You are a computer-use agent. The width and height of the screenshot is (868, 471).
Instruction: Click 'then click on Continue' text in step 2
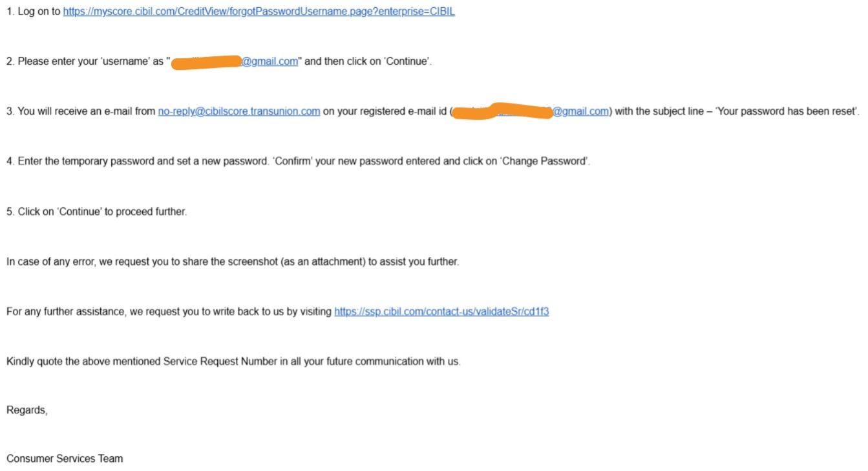[x=368, y=61]
